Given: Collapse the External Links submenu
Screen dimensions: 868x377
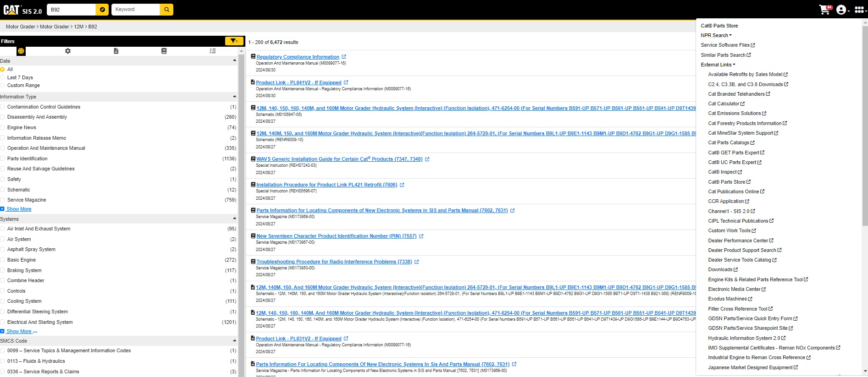Looking at the screenshot, I should 718,65.
